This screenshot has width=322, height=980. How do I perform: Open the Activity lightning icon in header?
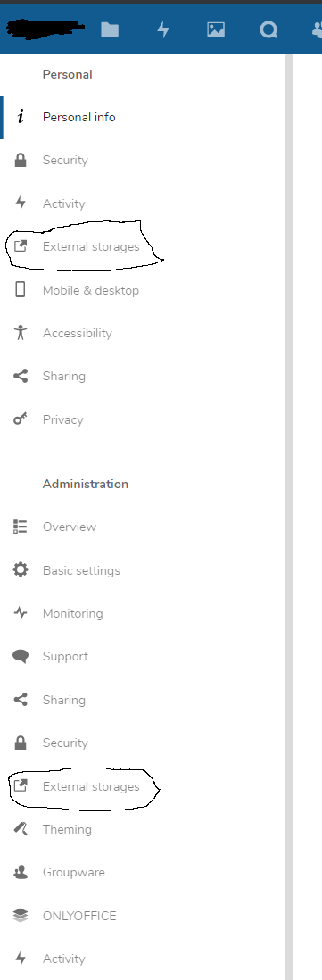(163, 29)
